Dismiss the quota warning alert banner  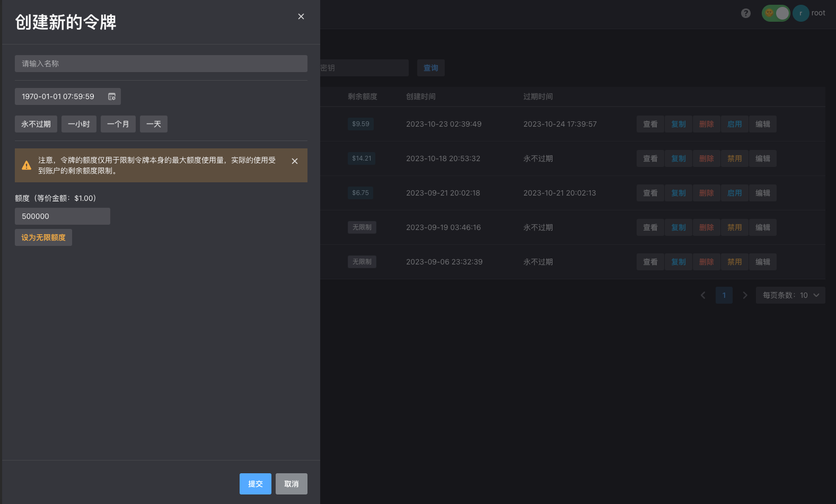click(x=295, y=161)
